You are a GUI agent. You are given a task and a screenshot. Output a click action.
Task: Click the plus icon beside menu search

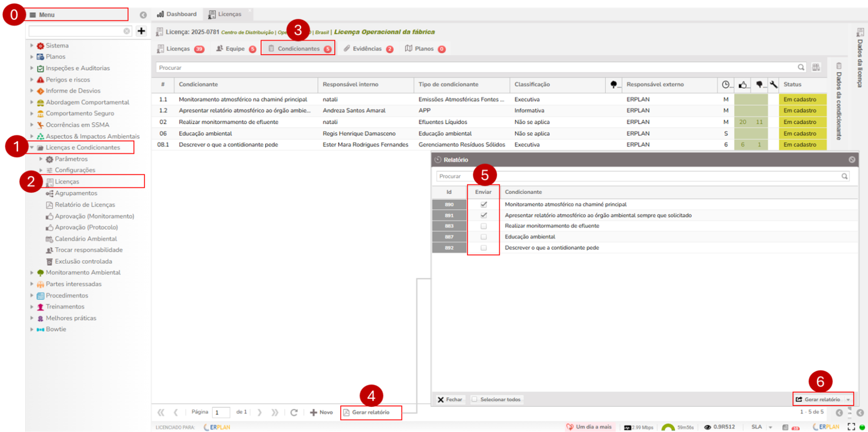tap(141, 31)
